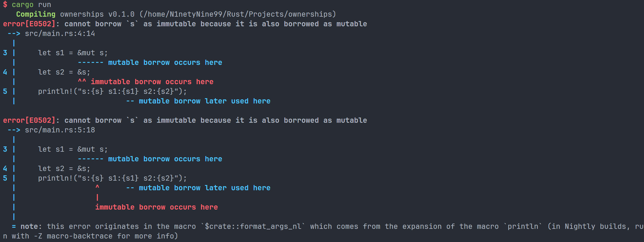
Task: Open the src/main.rs:5:18 file location link
Action: (x=60, y=130)
